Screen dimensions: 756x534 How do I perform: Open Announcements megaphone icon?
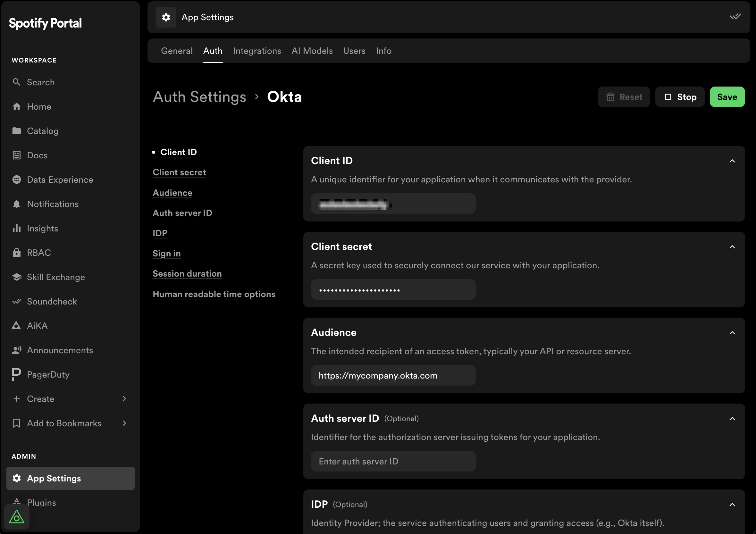(x=16, y=350)
